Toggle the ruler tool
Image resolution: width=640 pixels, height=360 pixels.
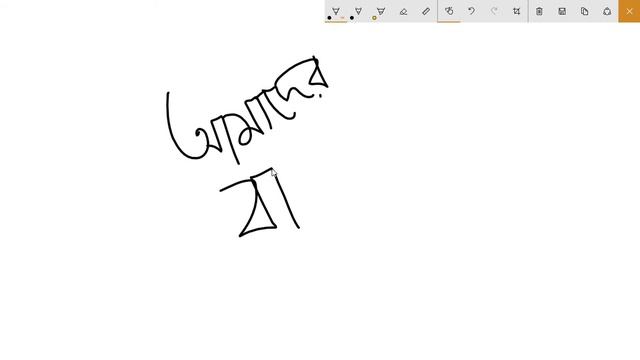pyautogui.click(x=426, y=11)
